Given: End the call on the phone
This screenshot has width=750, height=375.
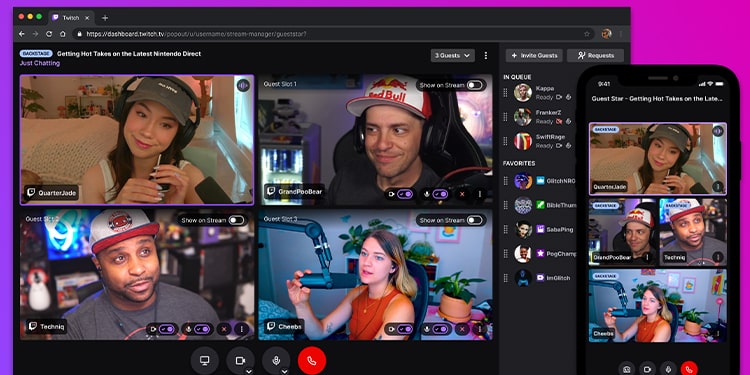Looking at the screenshot, I should coord(689,369).
